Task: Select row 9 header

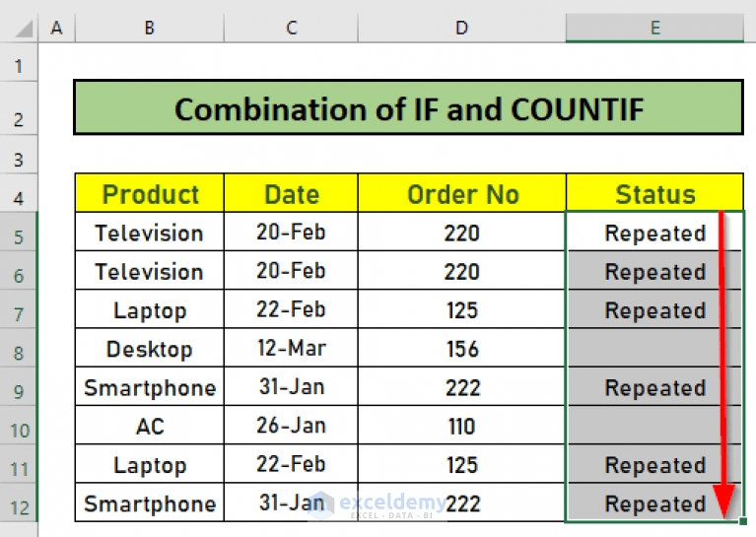Action: coord(19,386)
